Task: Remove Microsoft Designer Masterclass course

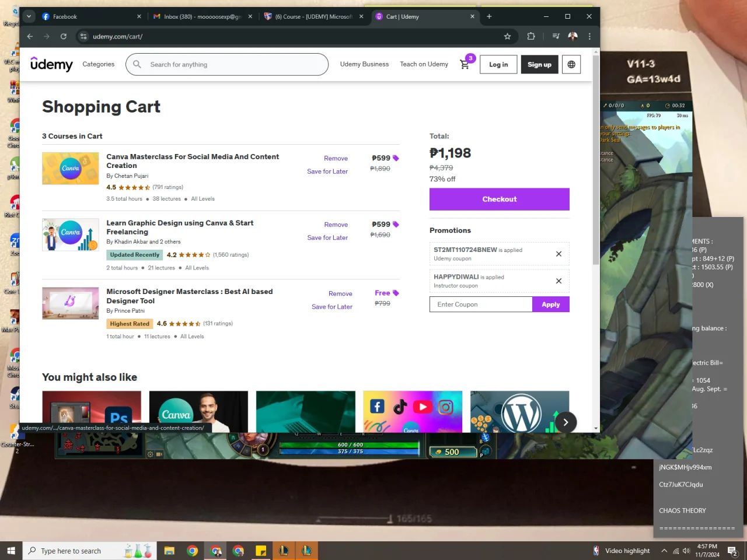Action: [x=340, y=293]
